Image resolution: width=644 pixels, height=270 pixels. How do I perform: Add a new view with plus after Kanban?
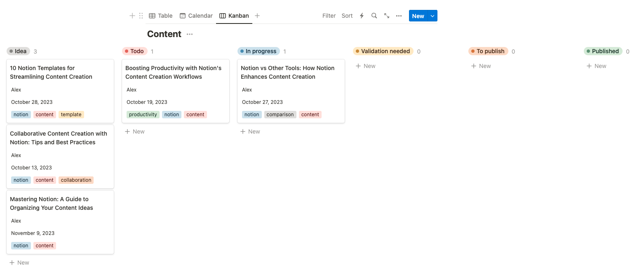(257, 16)
